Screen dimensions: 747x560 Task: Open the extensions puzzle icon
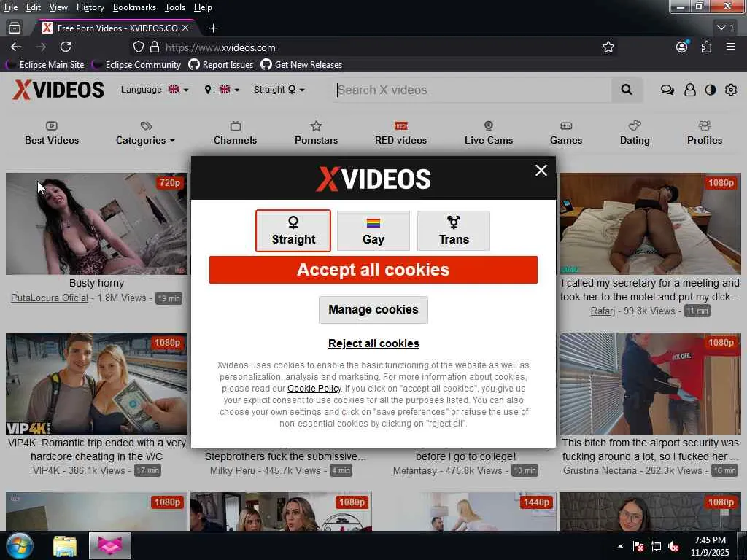point(706,47)
